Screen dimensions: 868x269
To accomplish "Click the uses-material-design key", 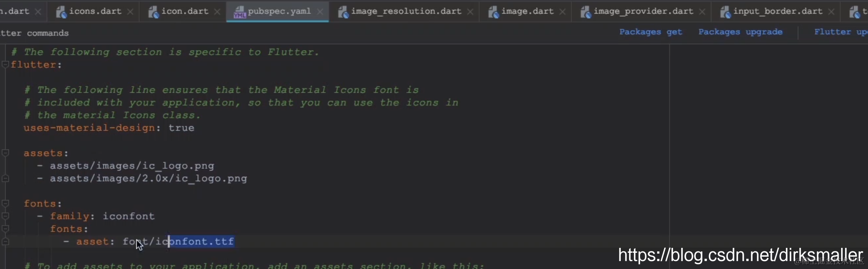I will 89,128.
